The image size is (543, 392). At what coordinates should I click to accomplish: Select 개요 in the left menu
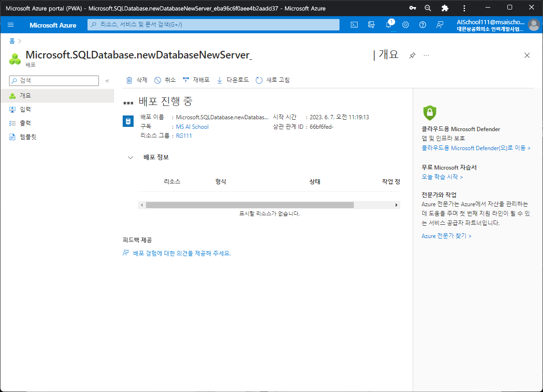click(58, 96)
